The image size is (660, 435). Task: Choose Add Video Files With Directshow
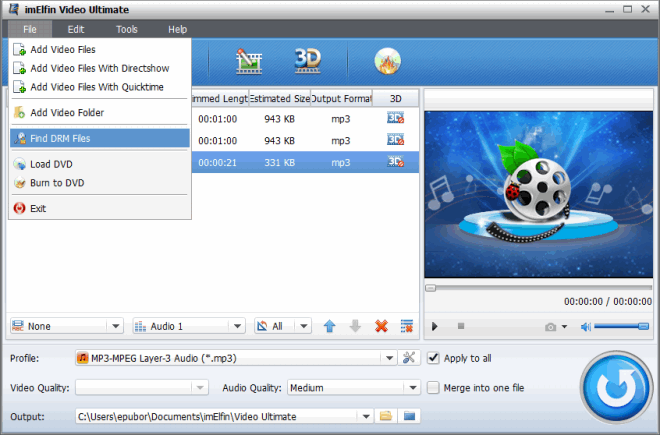[100, 68]
